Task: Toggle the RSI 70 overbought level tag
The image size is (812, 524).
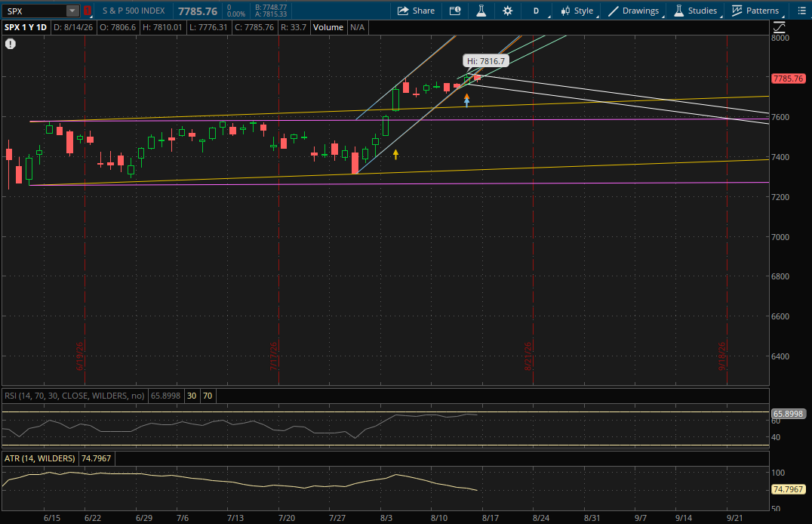Action: (x=208, y=396)
